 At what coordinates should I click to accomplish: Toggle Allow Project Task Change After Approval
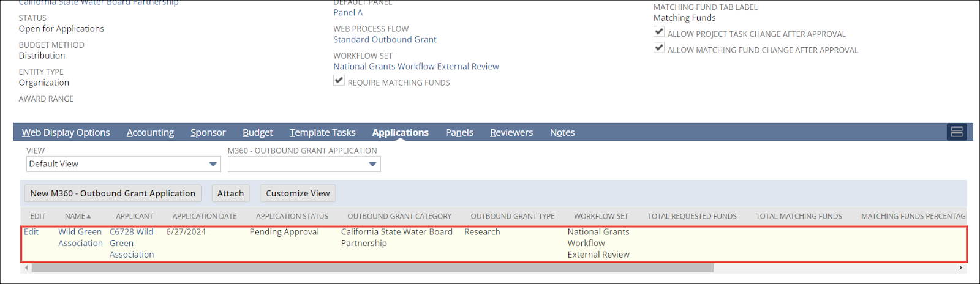click(659, 32)
